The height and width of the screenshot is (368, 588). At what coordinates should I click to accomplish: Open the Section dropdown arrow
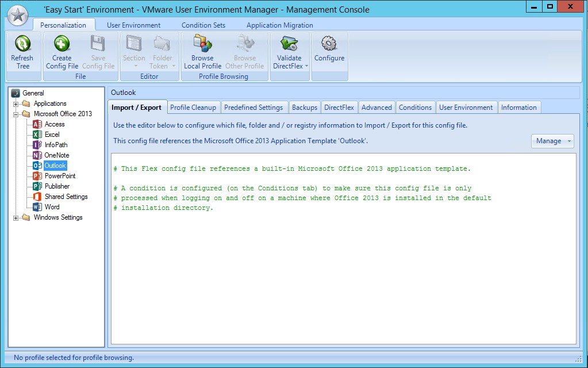tap(136, 66)
